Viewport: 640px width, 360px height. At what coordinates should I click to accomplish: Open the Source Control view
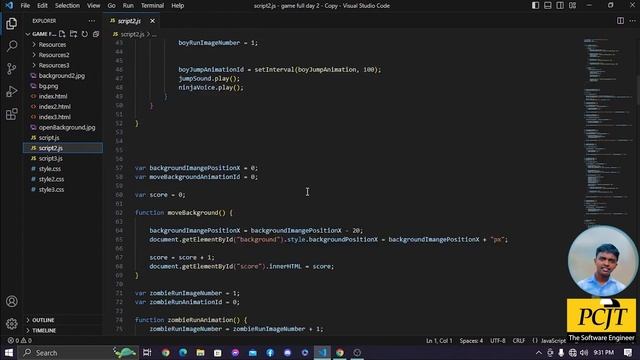[11, 69]
